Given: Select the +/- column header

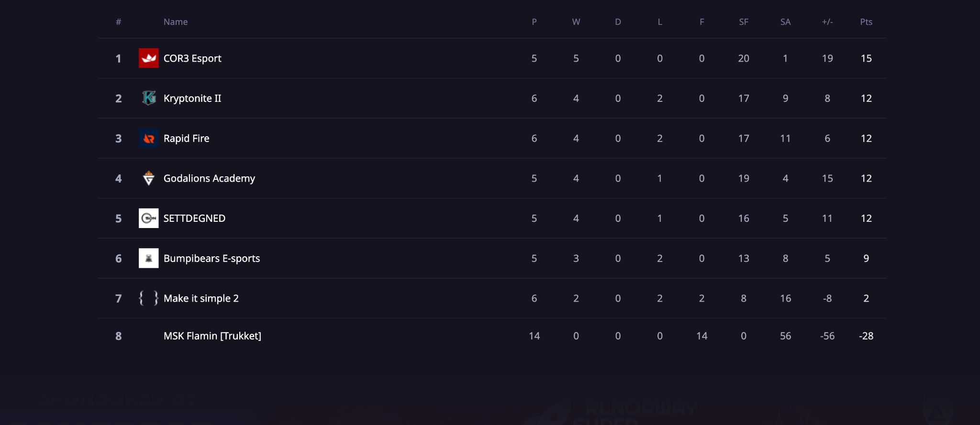Looking at the screenshot, I should tap(827, 22).
